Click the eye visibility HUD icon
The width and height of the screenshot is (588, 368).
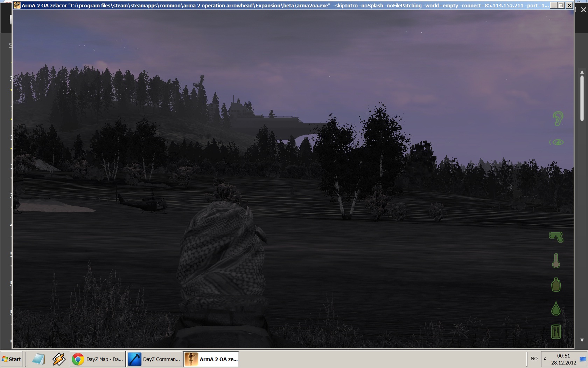(x=556, y=142)
